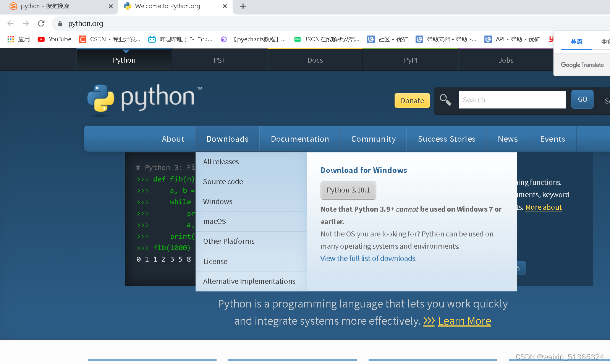
Task: Open the Events menu
Action: 552,139
